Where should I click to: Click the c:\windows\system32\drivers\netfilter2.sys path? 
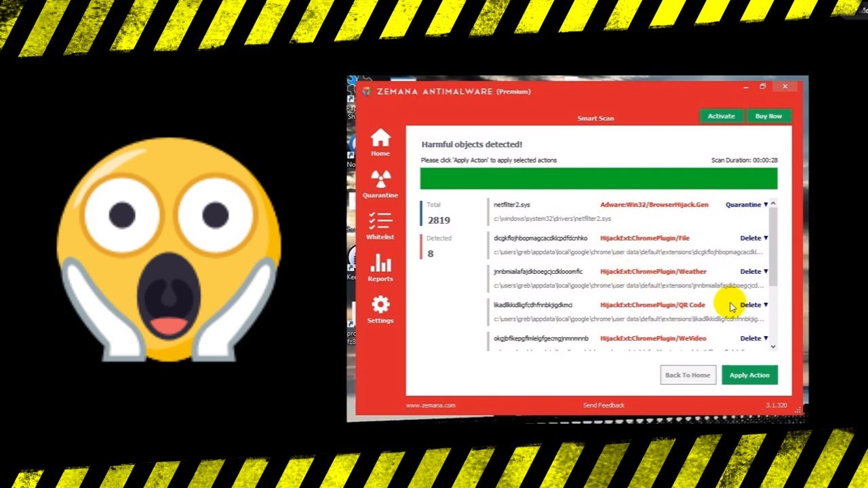click(552, 218)
